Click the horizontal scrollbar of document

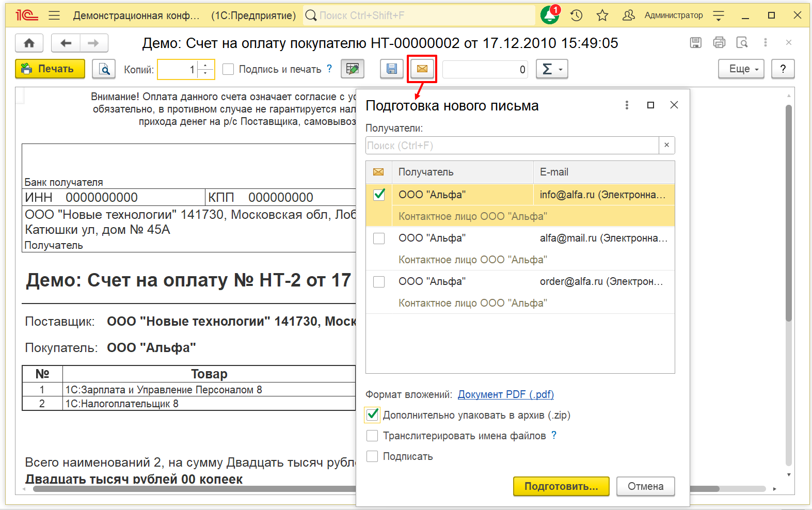(x=376, y=489)
